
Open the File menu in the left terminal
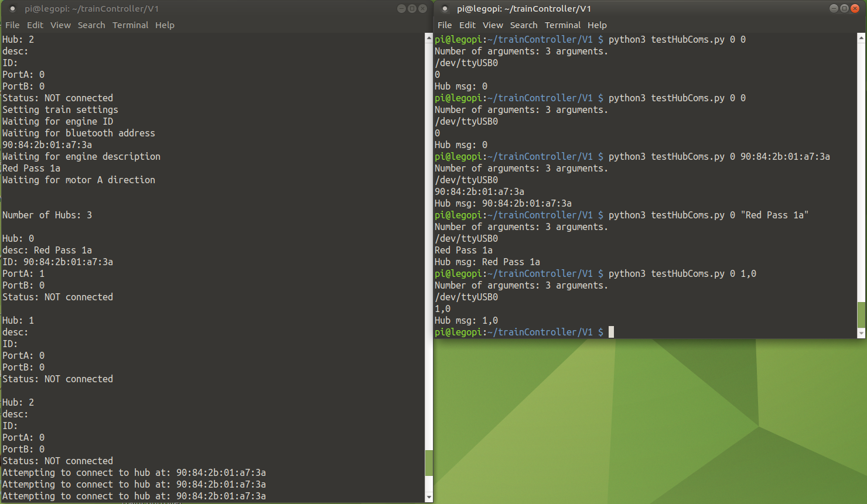12,25
